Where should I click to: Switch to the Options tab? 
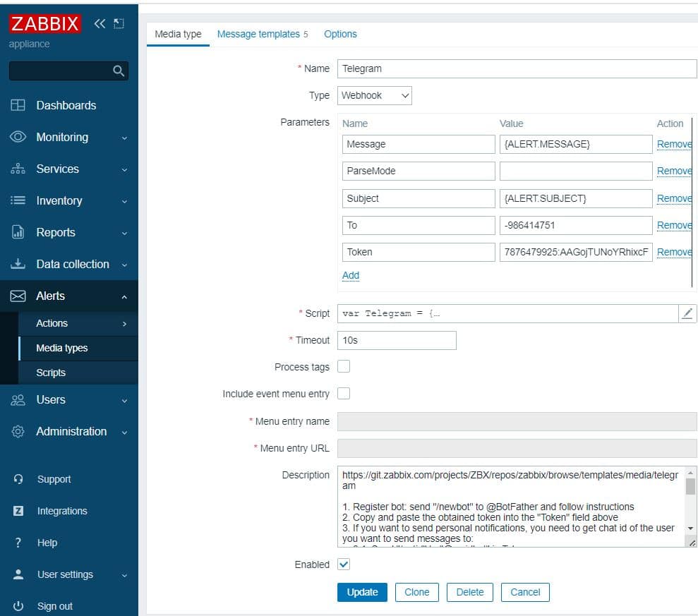tap(340, 34)
